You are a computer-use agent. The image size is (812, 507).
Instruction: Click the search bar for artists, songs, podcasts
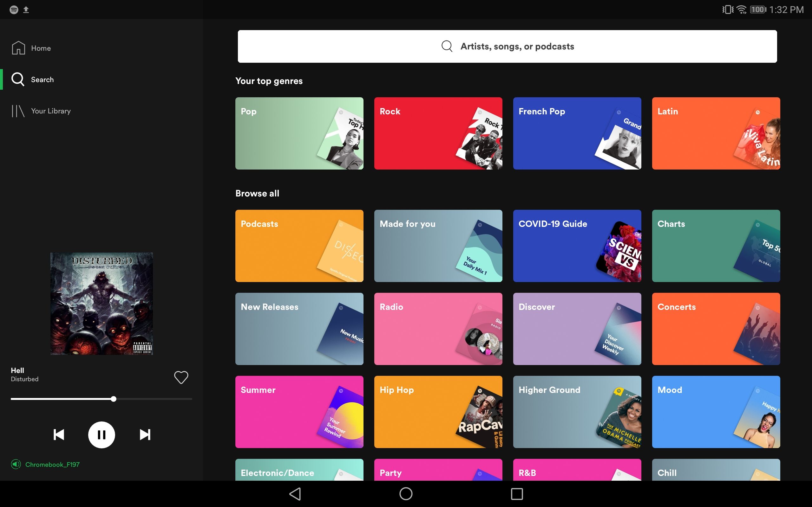507,46
